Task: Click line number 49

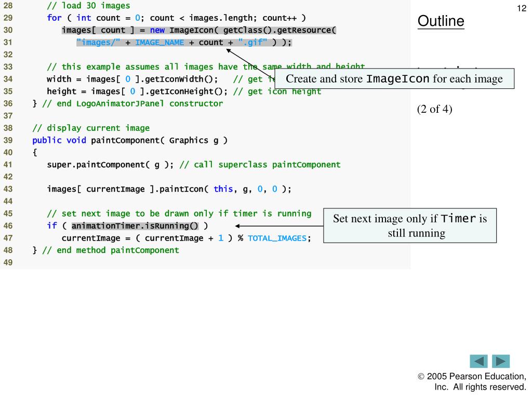Action: pos(8,262)
